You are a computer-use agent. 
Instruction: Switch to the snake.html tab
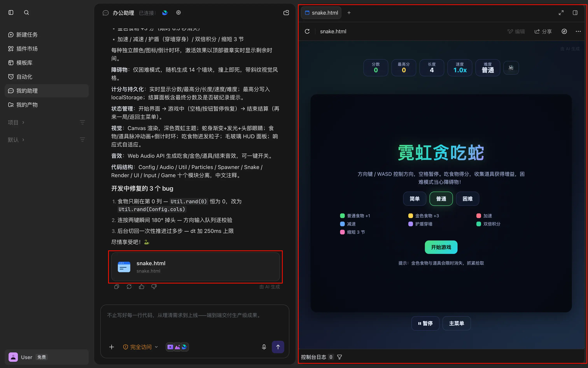pyautogui.click(x=321, y=13)
